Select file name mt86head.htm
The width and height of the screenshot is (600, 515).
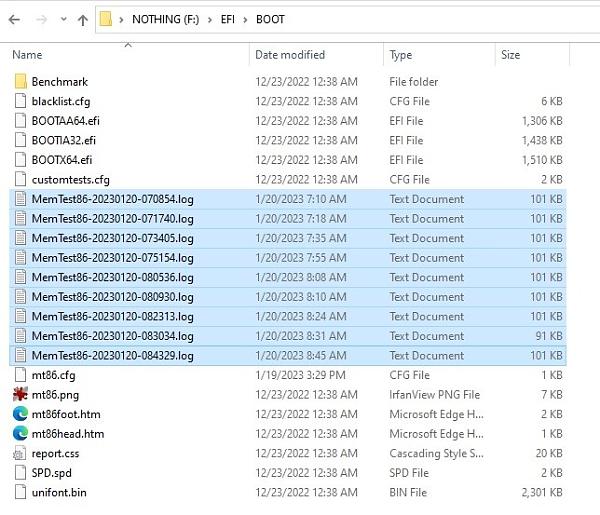(68, 434)
